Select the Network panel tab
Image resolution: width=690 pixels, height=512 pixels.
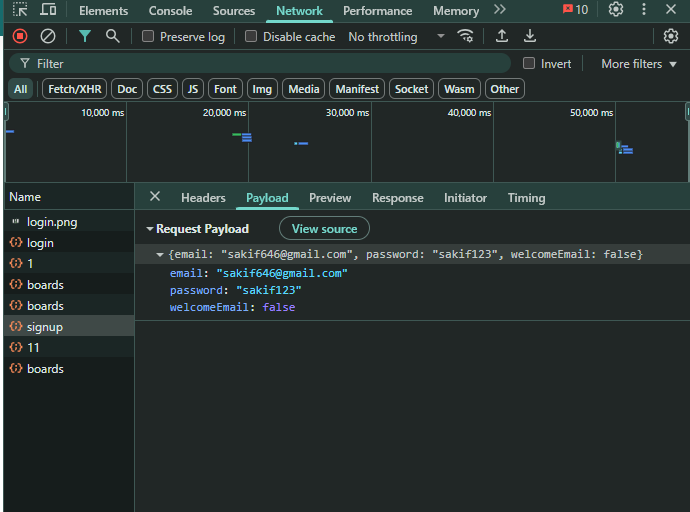299,11
